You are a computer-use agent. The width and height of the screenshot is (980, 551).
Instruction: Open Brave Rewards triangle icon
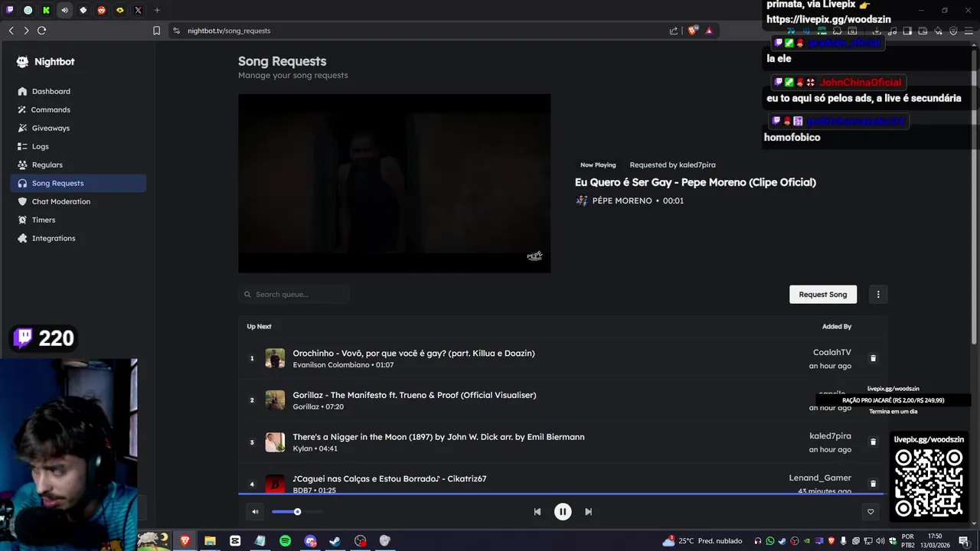point(709,31)
